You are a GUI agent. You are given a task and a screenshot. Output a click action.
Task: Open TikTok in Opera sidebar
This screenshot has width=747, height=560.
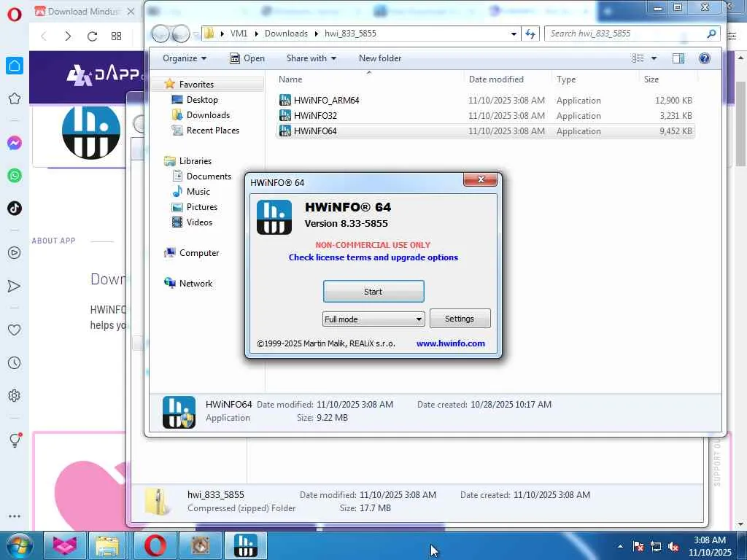point(15,208)
